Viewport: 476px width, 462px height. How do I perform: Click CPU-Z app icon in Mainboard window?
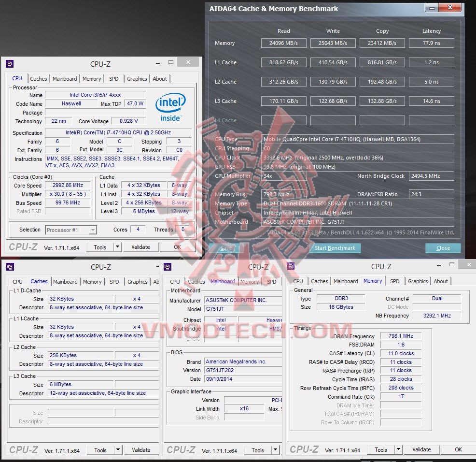coord(167,267)
